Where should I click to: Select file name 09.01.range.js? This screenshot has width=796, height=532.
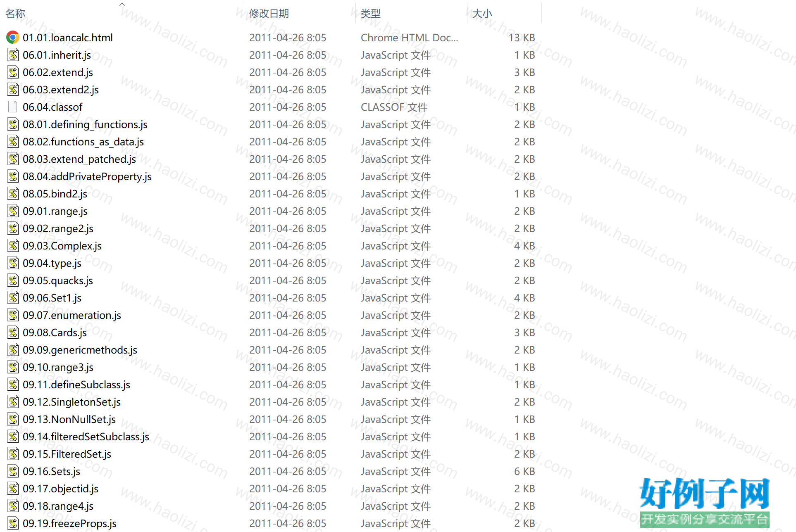[55, 211]
